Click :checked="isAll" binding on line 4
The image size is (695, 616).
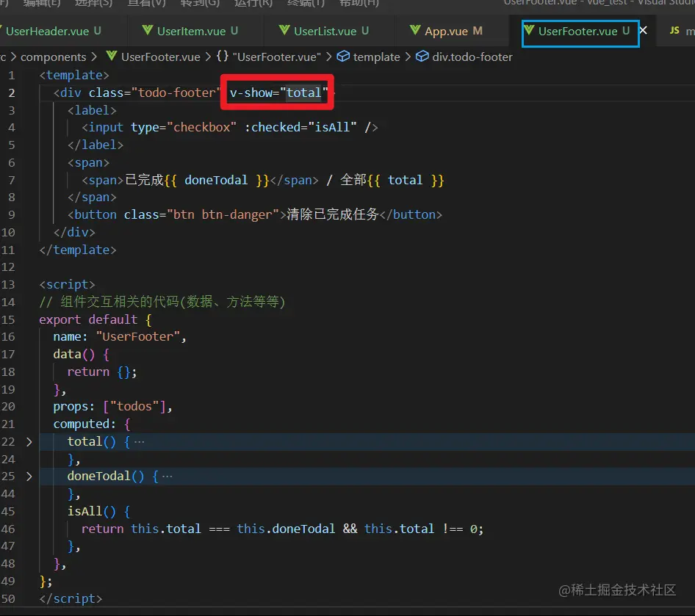click(300, 128)
